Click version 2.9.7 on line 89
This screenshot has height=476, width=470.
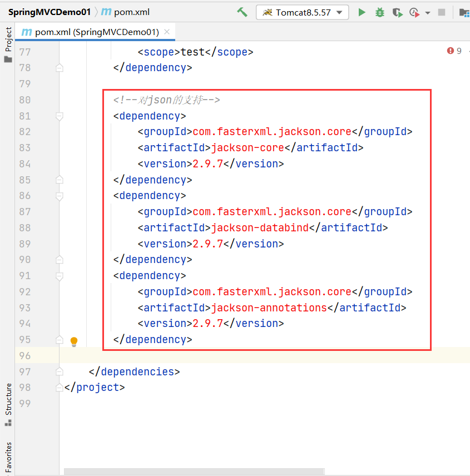[208, 244]
